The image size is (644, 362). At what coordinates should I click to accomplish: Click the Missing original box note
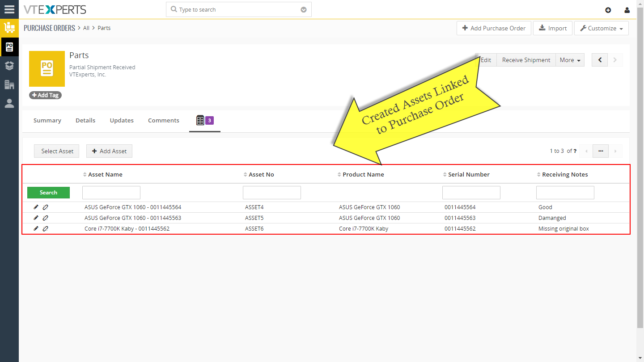pyautogui.click(x=563, y=228)
